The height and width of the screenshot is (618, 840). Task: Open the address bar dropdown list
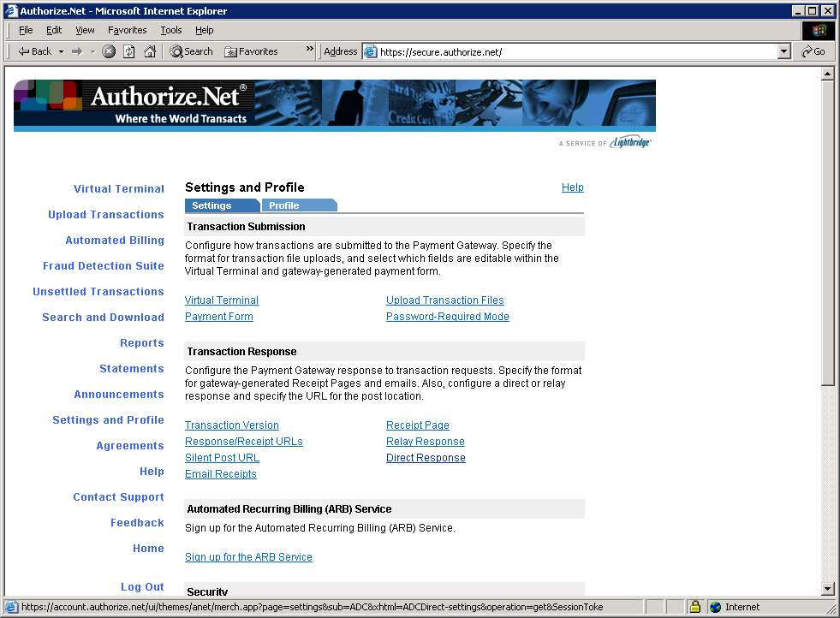click(x=783, y=51)
